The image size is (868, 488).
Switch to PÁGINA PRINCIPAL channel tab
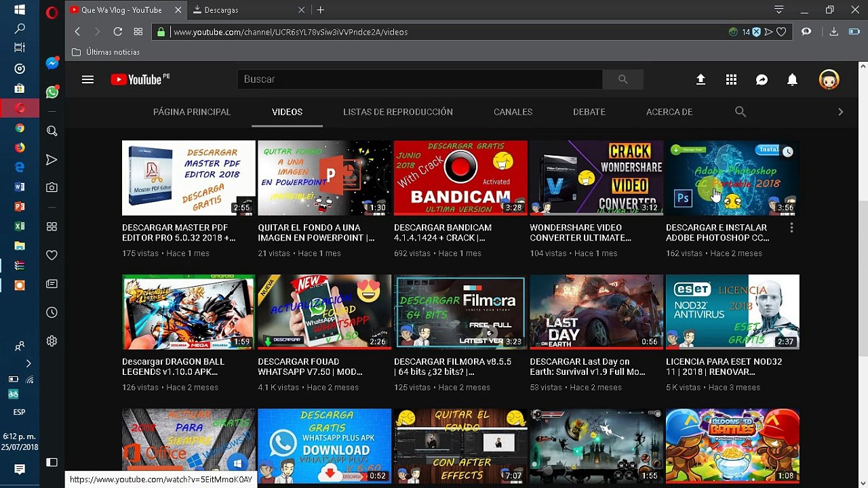(x=192, y=112)
